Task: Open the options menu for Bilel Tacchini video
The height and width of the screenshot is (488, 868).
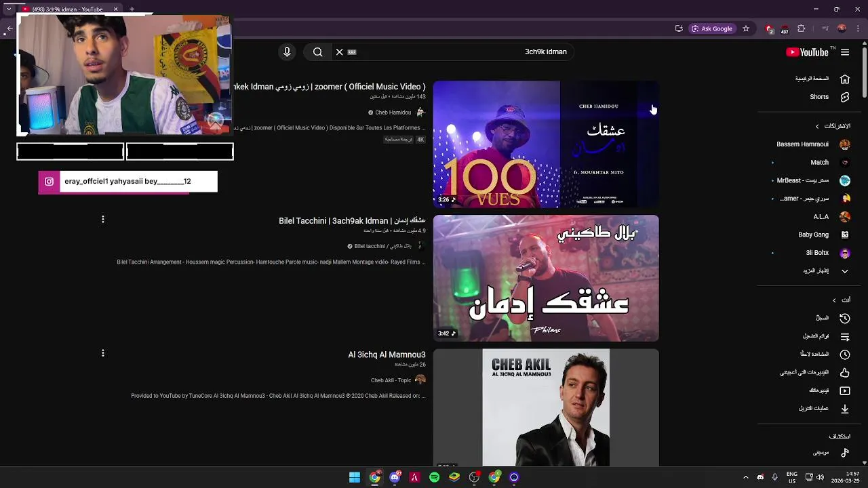Action: 103,220
